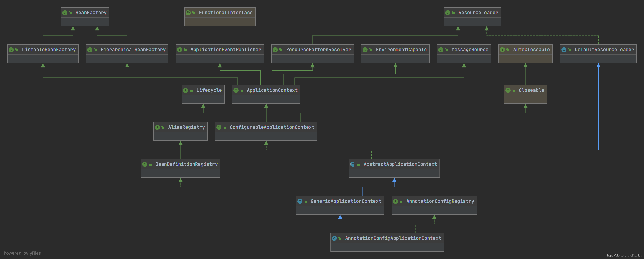Screen dimensions: 644x259
Task: Select the ApplicationEventPublisher node label
Action: pos(226,50)
